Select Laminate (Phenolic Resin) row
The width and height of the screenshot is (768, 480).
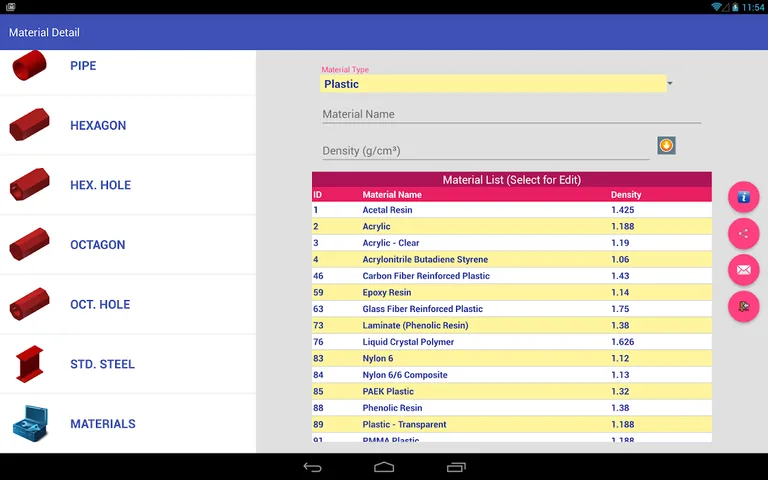coord(512,325)
